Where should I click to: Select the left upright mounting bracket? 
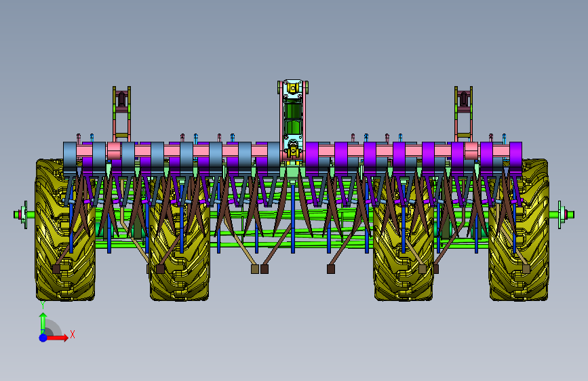122,114
